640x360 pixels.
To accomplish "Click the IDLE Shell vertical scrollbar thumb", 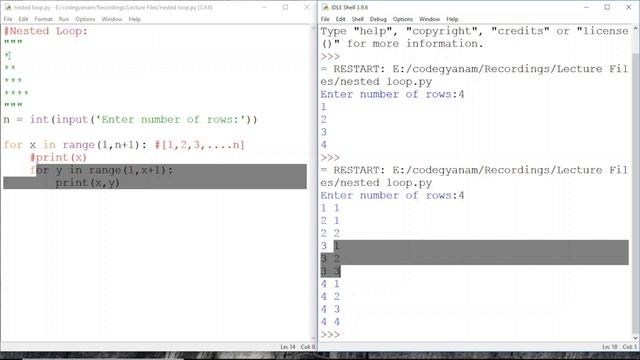I will (636, 193).
